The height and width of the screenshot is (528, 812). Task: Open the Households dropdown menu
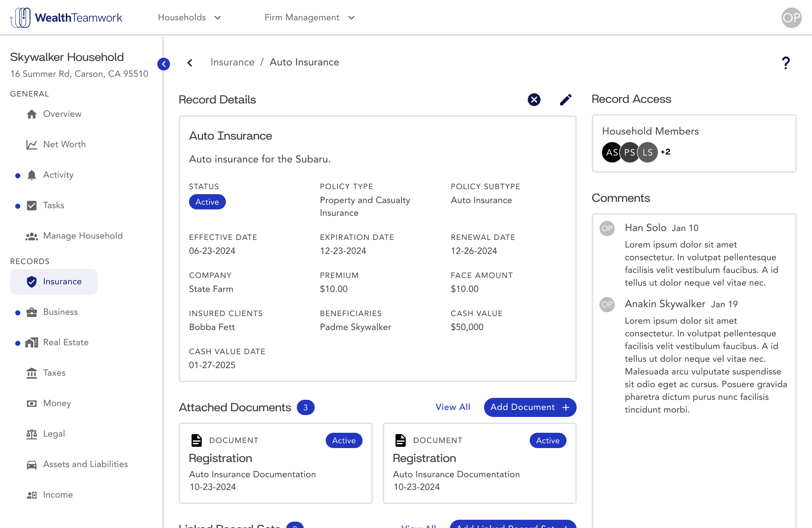[x=189, y=17]
